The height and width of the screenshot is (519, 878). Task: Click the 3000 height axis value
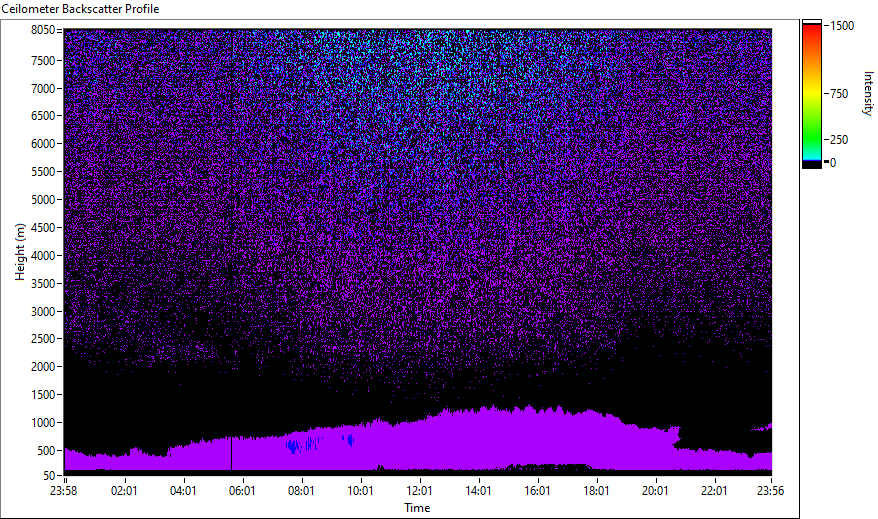coord(43,312)
